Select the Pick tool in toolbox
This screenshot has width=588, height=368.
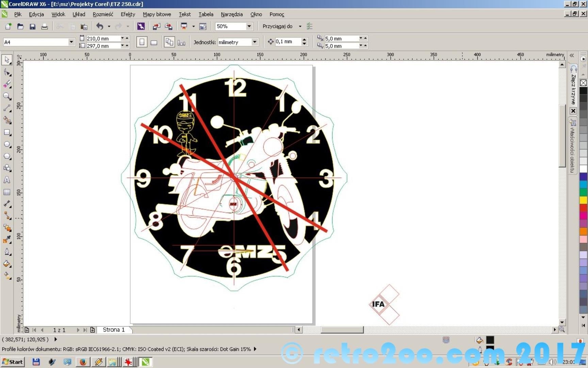7,60
